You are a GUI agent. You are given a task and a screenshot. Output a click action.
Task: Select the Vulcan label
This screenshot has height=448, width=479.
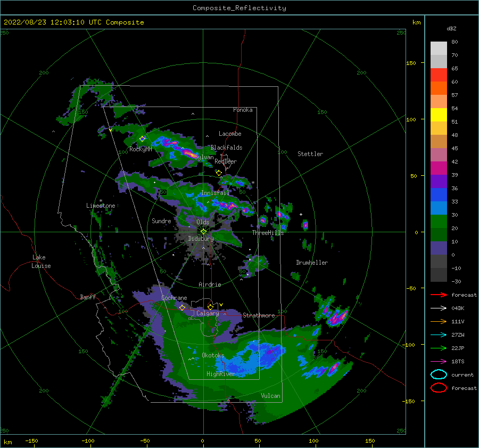tap(271, 396)
